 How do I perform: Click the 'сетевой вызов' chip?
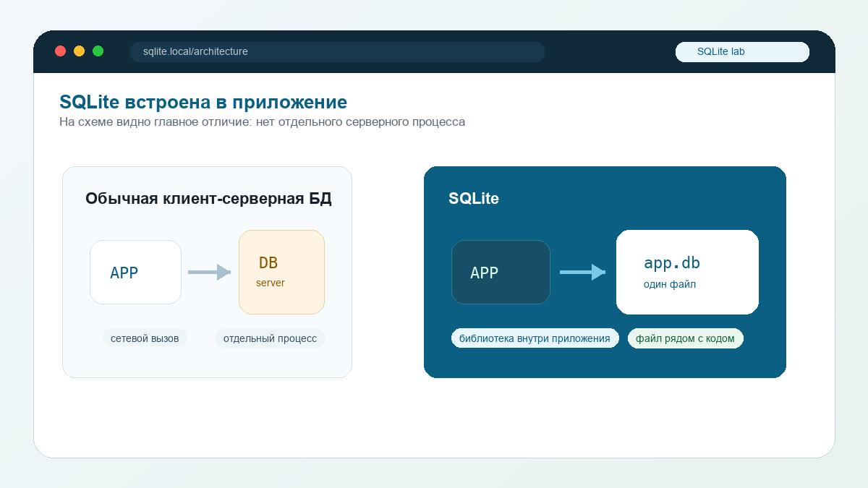point(145,338)
